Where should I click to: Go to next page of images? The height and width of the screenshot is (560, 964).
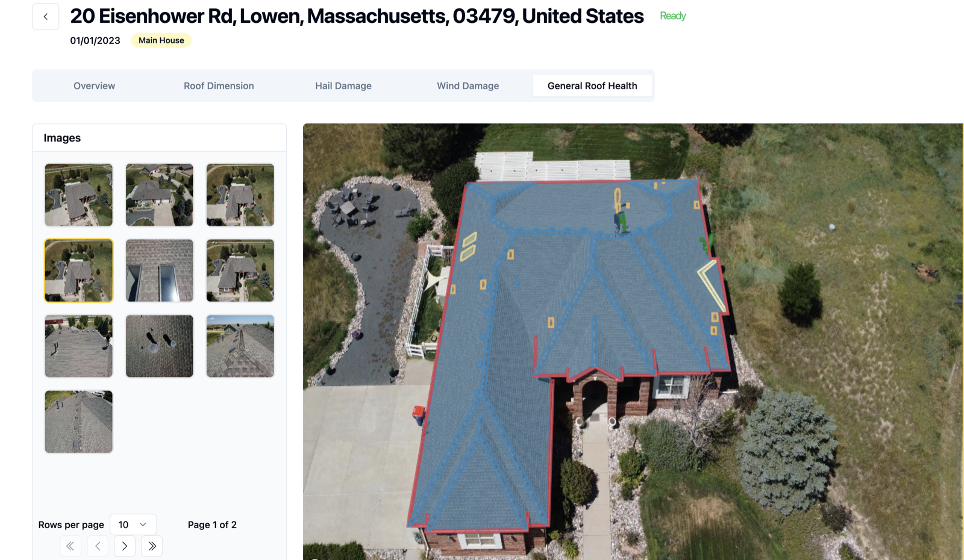(125, 546)
